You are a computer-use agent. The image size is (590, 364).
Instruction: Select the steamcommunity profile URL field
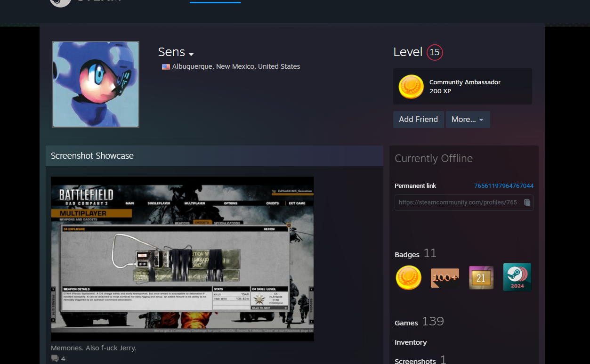(x=464, y=202)
